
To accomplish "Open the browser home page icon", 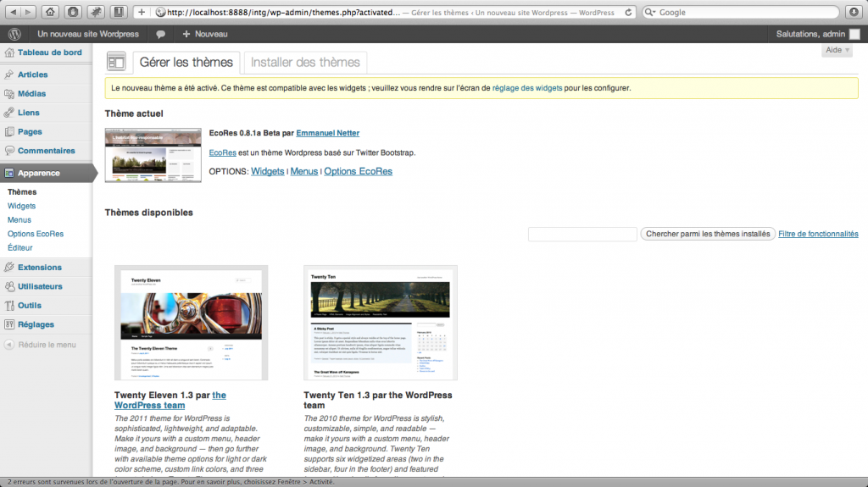I will click(x=50, y=12).
